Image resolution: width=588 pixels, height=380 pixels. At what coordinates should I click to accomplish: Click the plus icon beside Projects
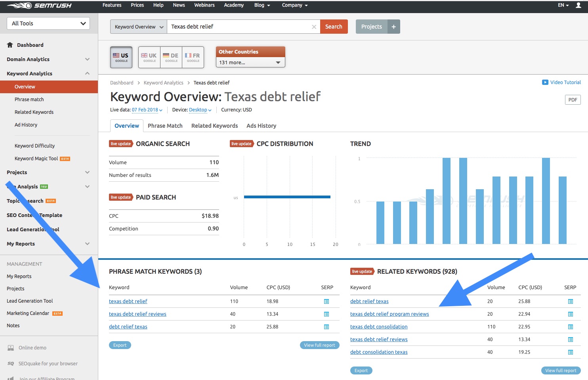tap(393, 27)
